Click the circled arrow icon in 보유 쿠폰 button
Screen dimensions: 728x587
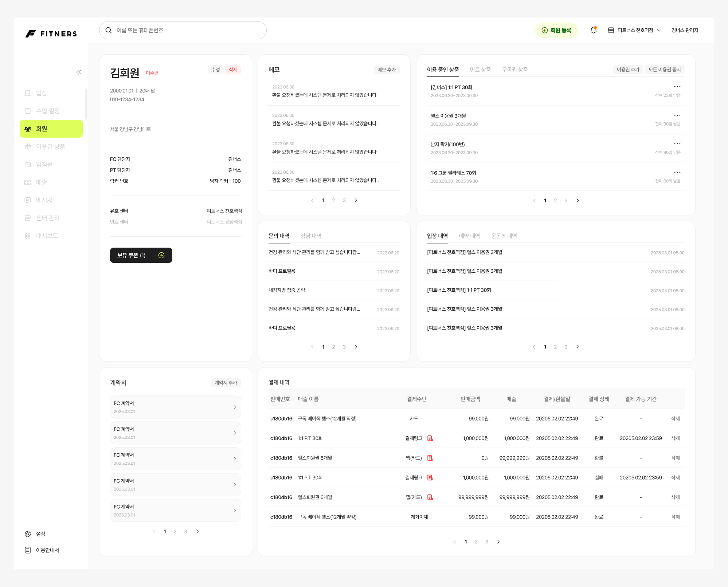(161, 255)
